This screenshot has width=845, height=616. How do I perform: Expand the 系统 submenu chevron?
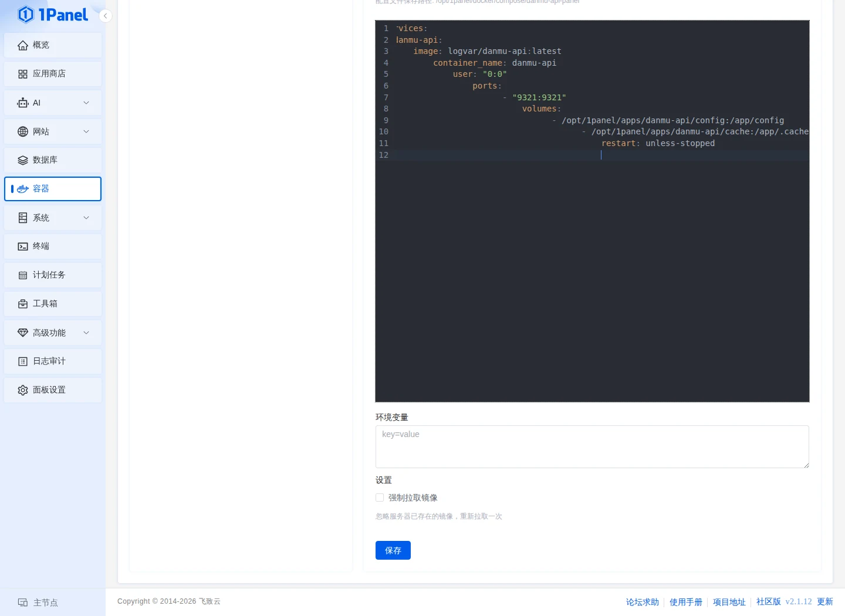[86, 218]
